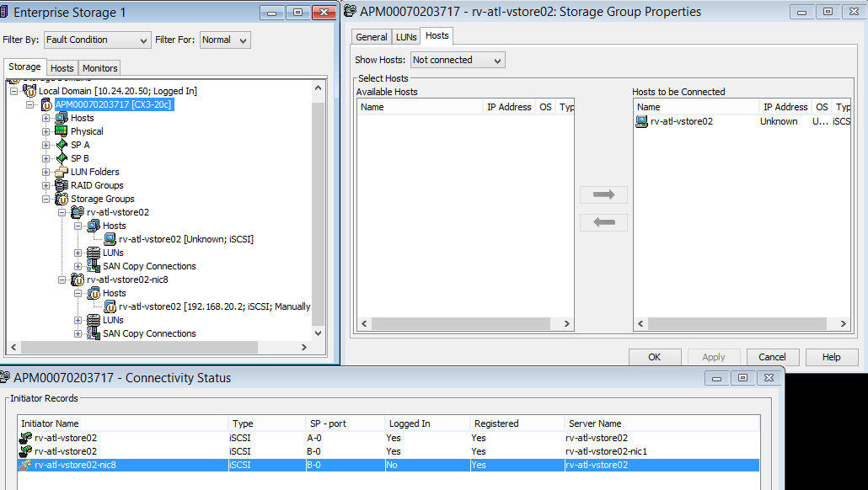Collapse the APM00070203717 [CX3-20c] node
Screen dimensions: 868x490
pyautogui.click(x=29, y=104)
